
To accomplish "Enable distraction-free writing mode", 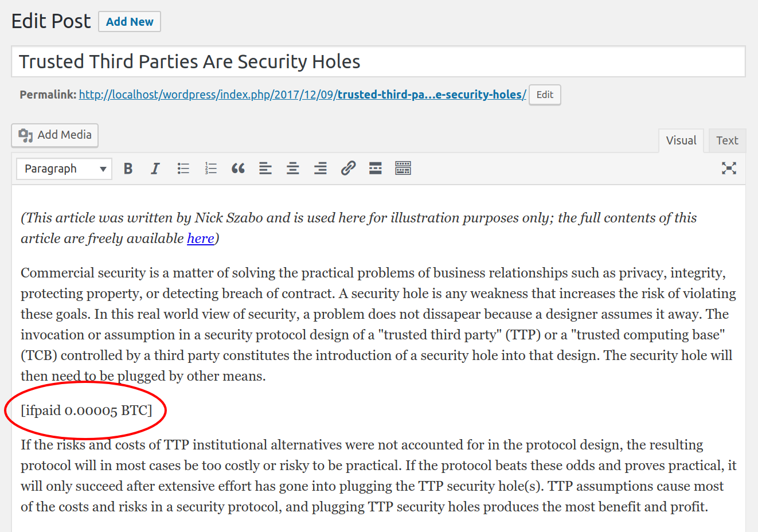I will tap(729, 169).
